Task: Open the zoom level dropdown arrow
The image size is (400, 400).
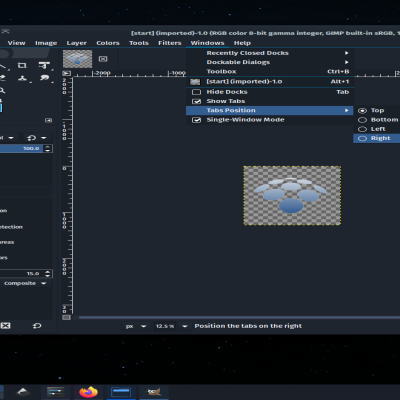Action: coord(185,326)
